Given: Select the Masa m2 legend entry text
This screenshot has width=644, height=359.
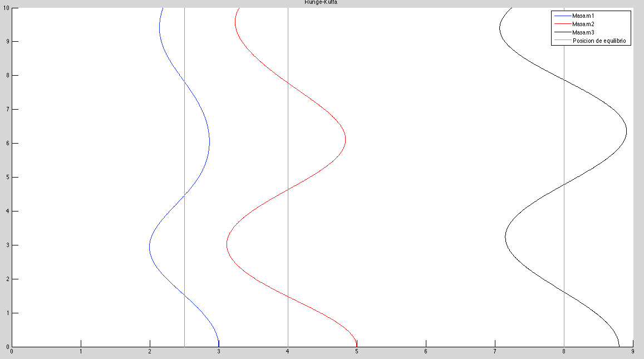Looking at the screenshot, I should 583,24.
